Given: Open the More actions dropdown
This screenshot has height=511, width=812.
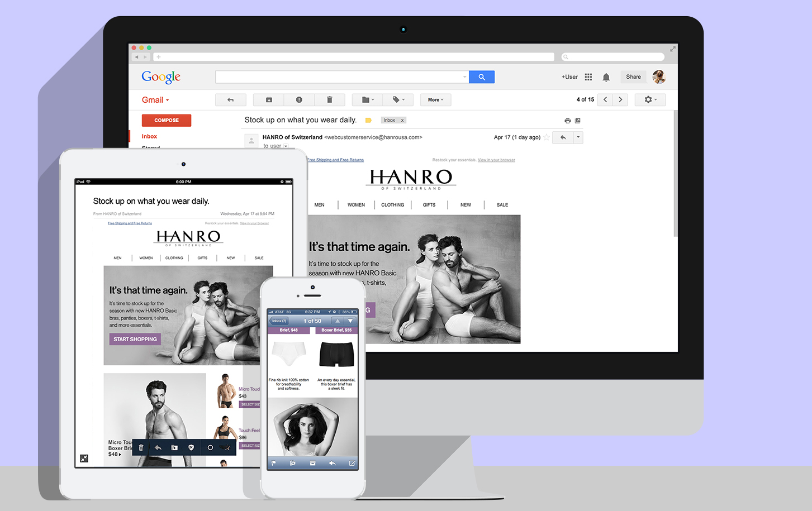Looking at the screenshot, I should (x=436, y=100).
